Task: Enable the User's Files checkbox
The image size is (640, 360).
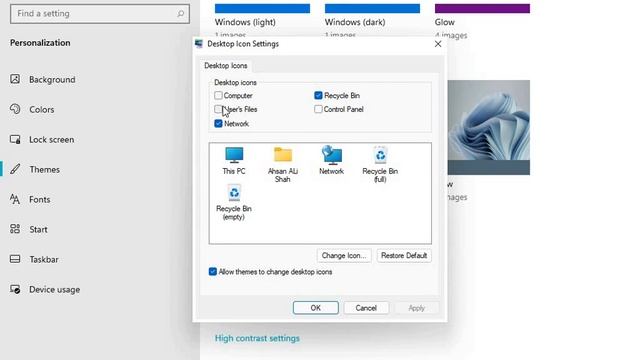Action: click(x=218, y=109)
